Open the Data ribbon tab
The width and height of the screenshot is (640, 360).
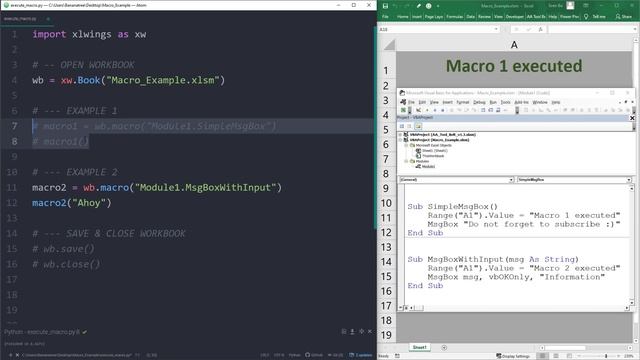471,17
